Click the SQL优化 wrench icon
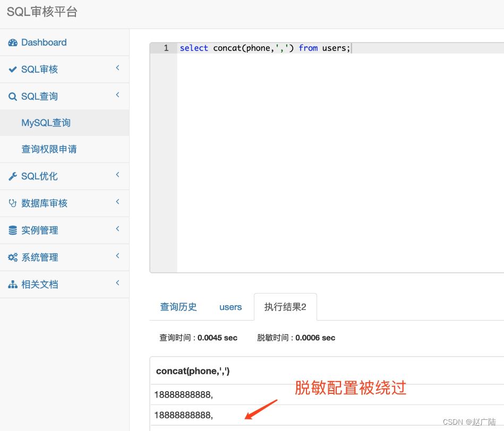Viewport: 504px width, 431px height. pos(13,176)
